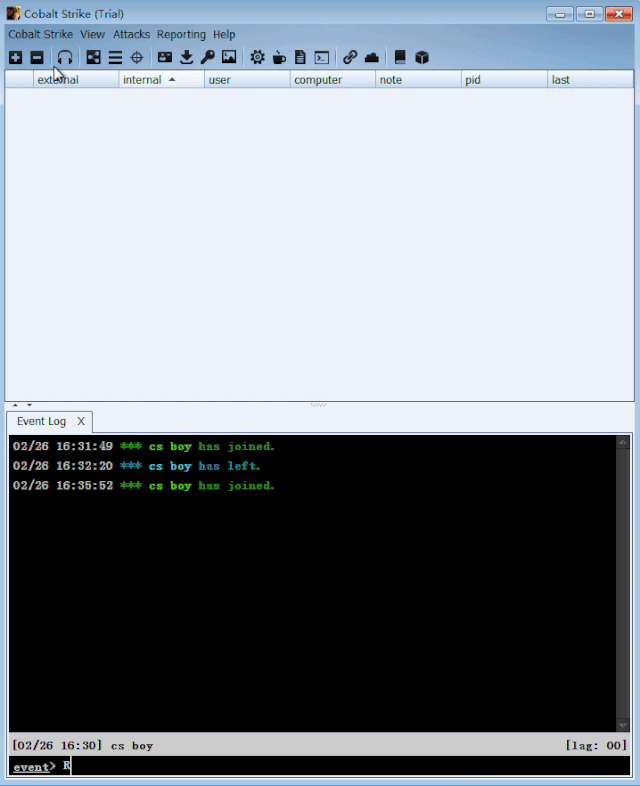Open Listeners via the headphones icon

coord(65,57)
